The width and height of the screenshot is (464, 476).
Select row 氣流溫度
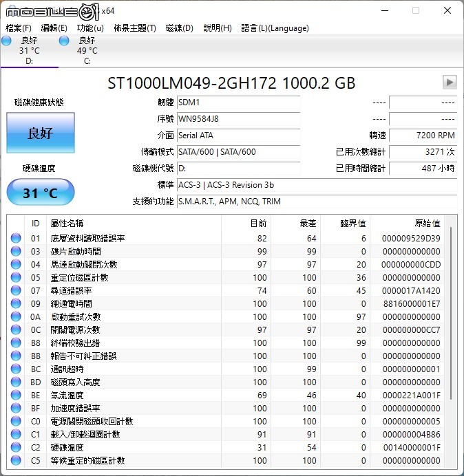pos(225,395)
